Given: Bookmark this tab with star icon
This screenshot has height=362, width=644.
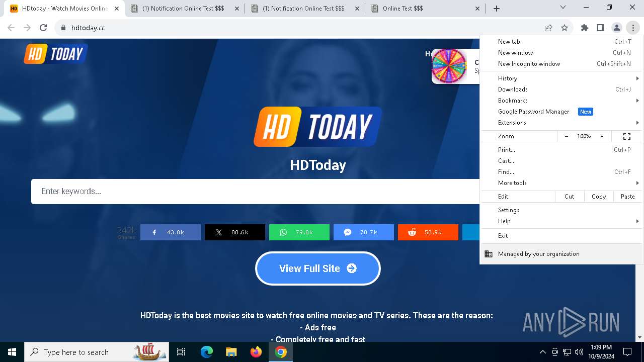Looking at the screenshot, I should click(x=565, y=28).
